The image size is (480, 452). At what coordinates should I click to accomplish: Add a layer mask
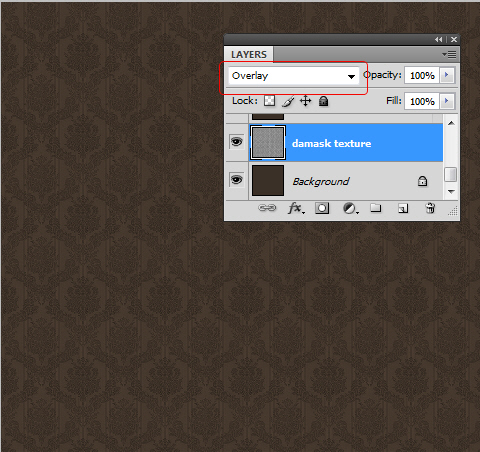322,208
